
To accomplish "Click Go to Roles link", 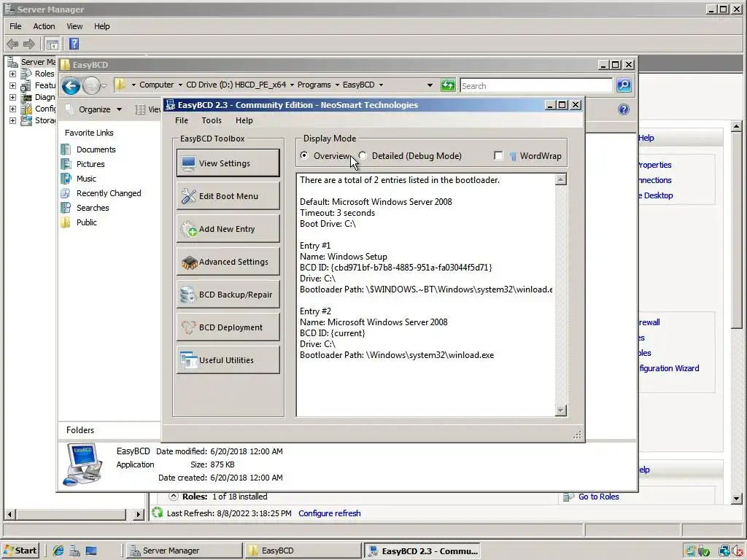I will point(598,497).
